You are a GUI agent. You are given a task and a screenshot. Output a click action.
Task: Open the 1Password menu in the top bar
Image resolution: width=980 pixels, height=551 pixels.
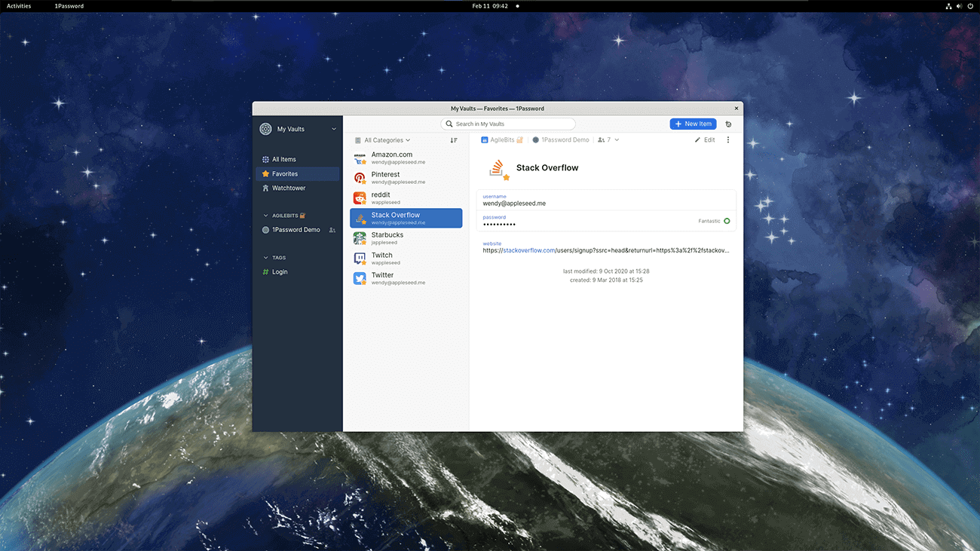[x=69, y=6]
